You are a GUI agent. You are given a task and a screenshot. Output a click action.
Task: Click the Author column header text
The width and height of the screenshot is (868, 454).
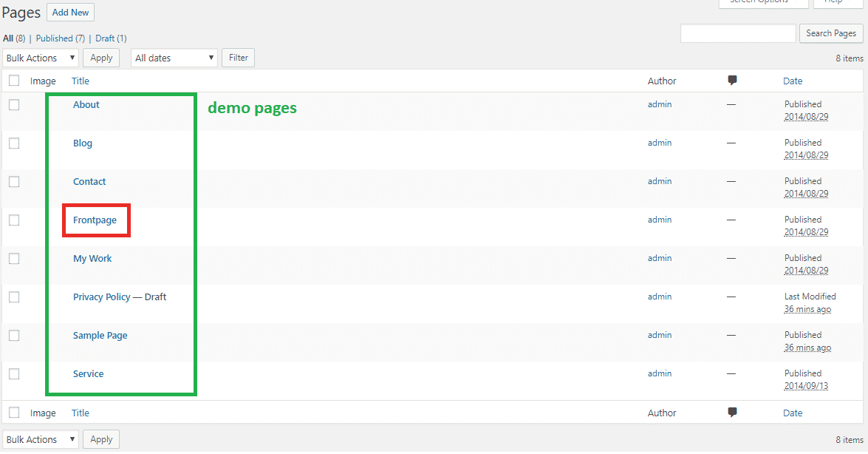[661, 81]
